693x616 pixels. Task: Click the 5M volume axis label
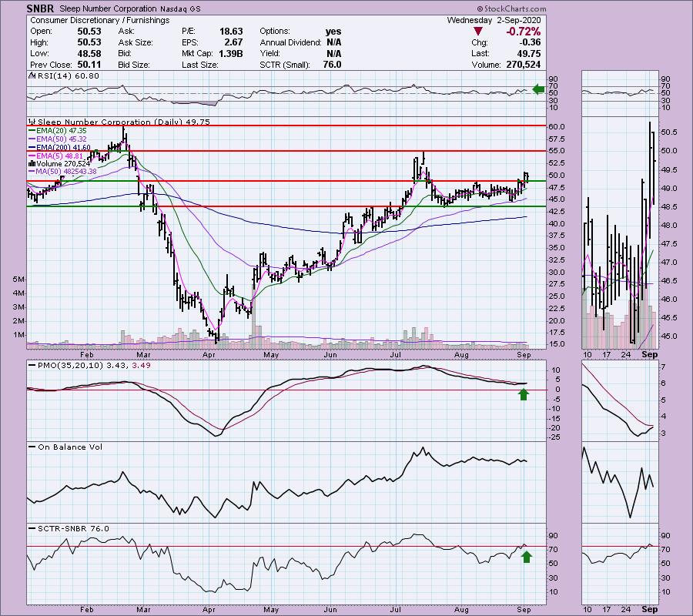[x=18, y=280]
